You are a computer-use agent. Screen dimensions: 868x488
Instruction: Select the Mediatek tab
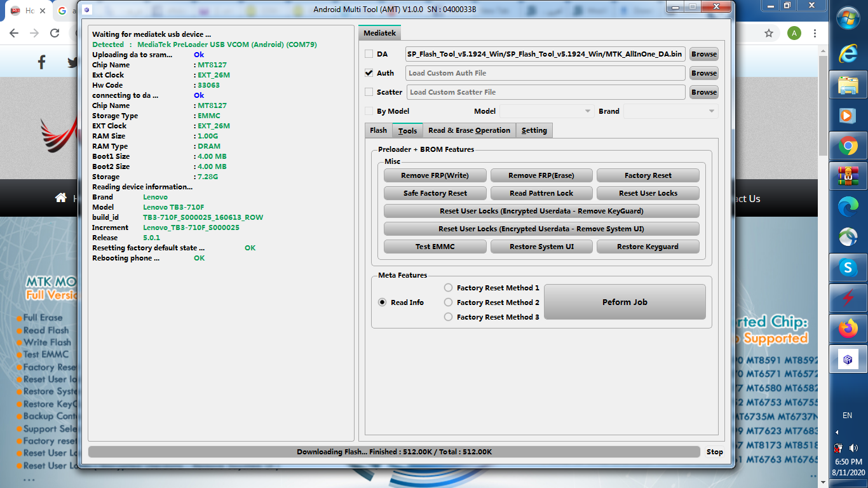point(380,33)
